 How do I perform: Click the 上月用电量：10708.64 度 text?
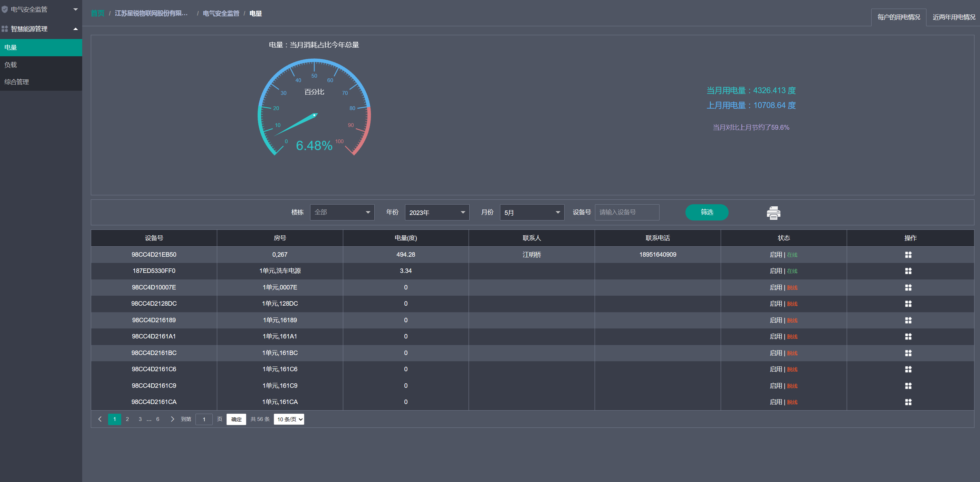(751, 105)
